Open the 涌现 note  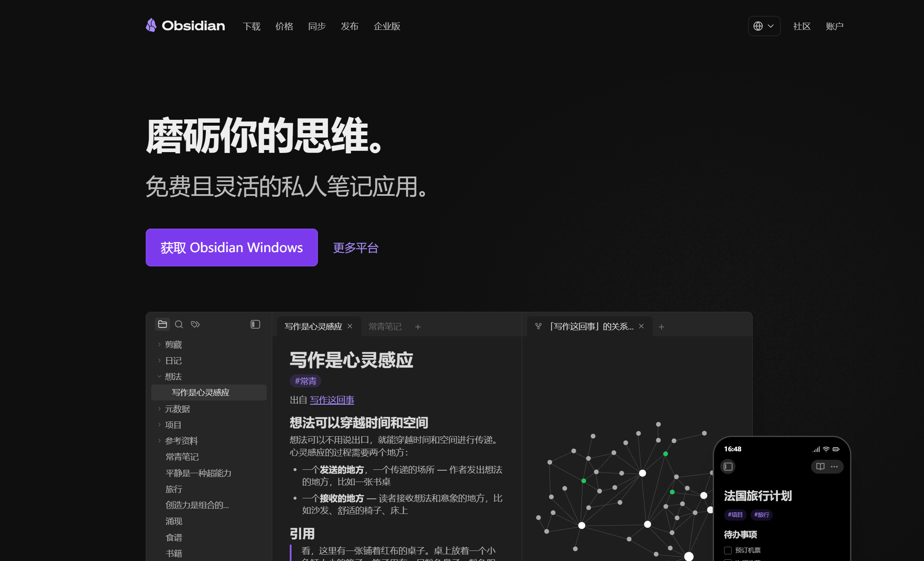173,521
